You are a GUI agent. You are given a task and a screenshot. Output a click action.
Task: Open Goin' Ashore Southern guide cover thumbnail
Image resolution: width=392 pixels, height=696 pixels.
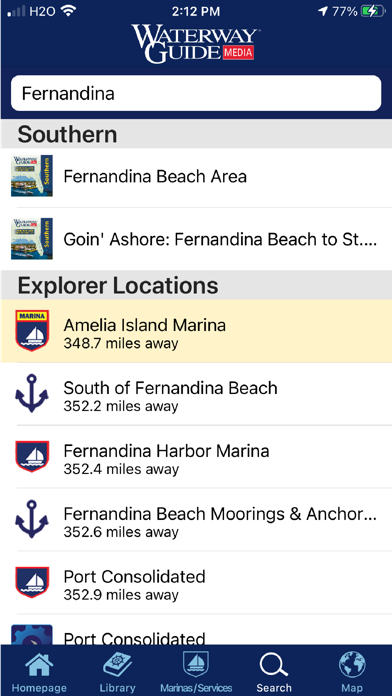(x=32, y=239)
